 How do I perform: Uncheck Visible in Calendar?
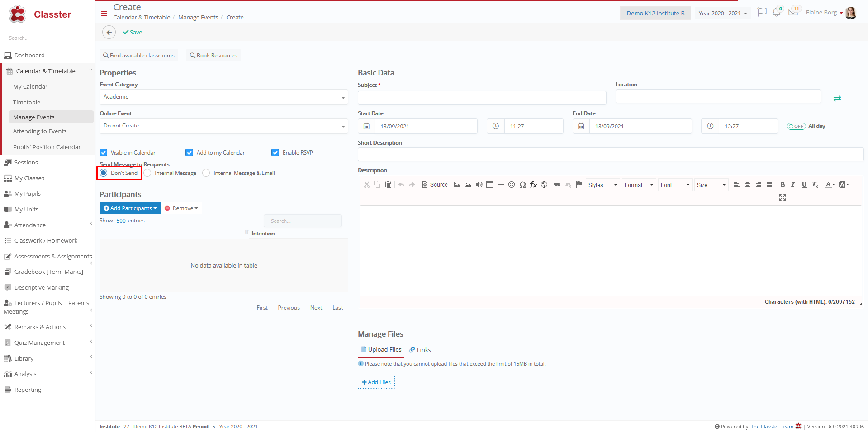click(x=104, y=153)
